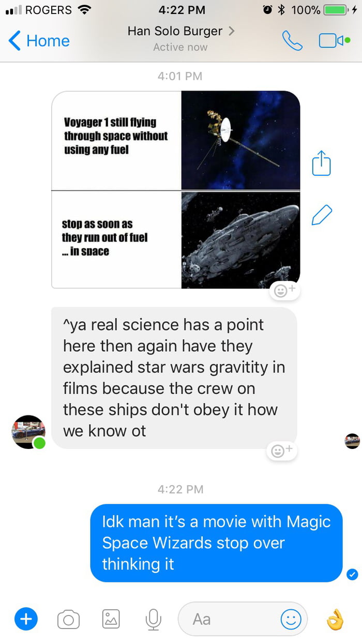Screen dimensions: 362x644
Task: Tap the blue 'Magic Space Wizards' message
Action: [x=216, y=543]
